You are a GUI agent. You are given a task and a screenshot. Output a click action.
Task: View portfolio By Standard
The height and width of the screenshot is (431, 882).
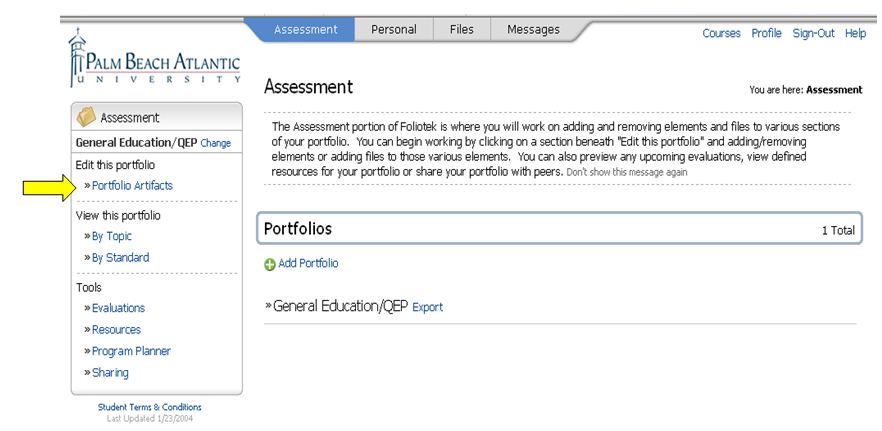[120, 257]
